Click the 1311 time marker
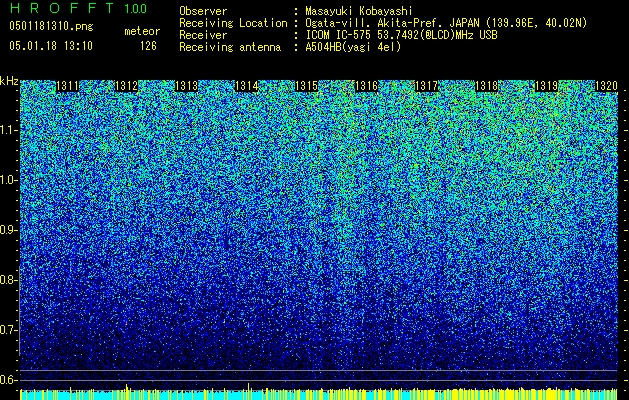 (67, 86)
